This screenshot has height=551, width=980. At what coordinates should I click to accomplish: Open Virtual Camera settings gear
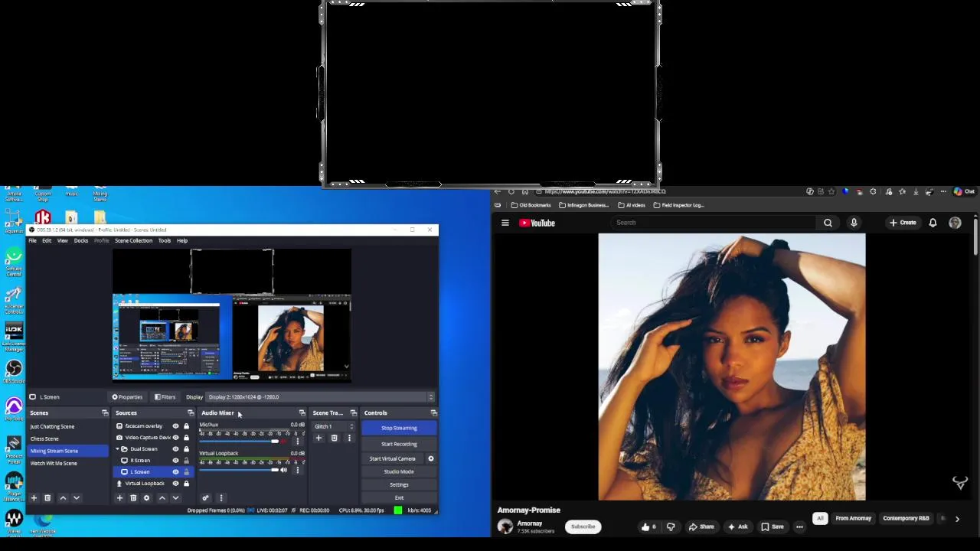coord(430,458)
